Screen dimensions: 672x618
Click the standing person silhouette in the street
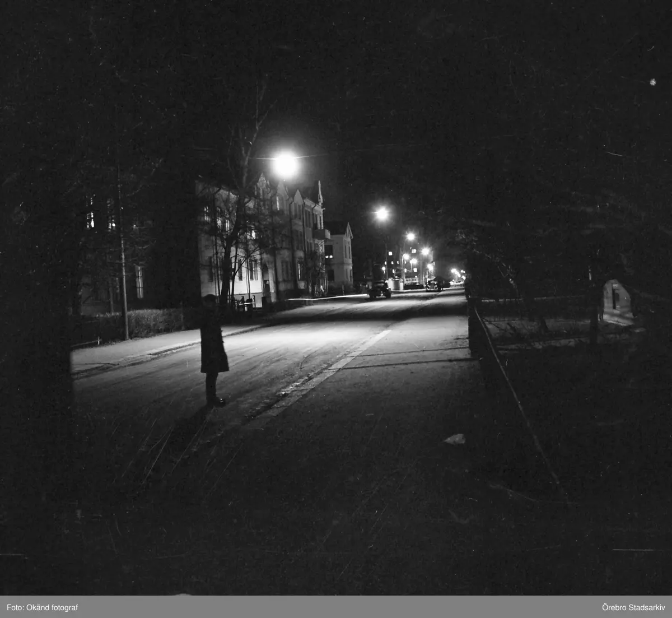213,350
